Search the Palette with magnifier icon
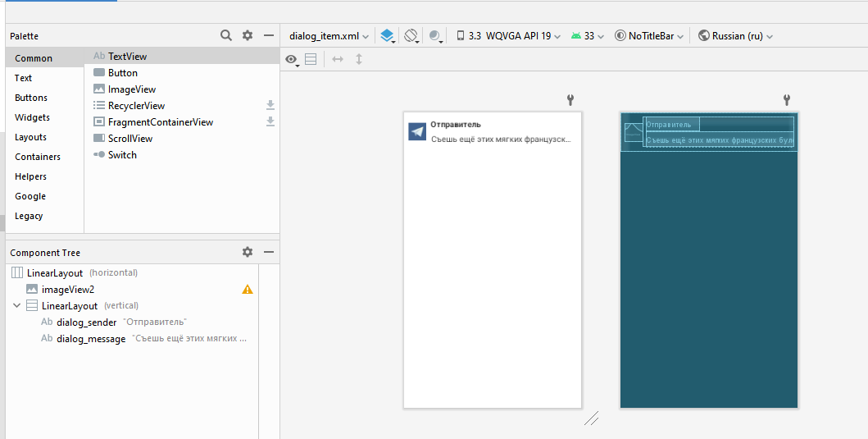 [x=226, y=35]
